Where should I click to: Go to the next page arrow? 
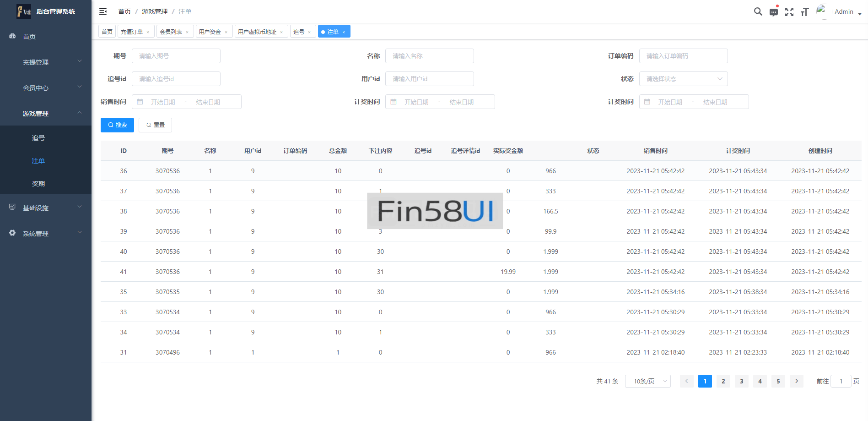tap(796, 381)
